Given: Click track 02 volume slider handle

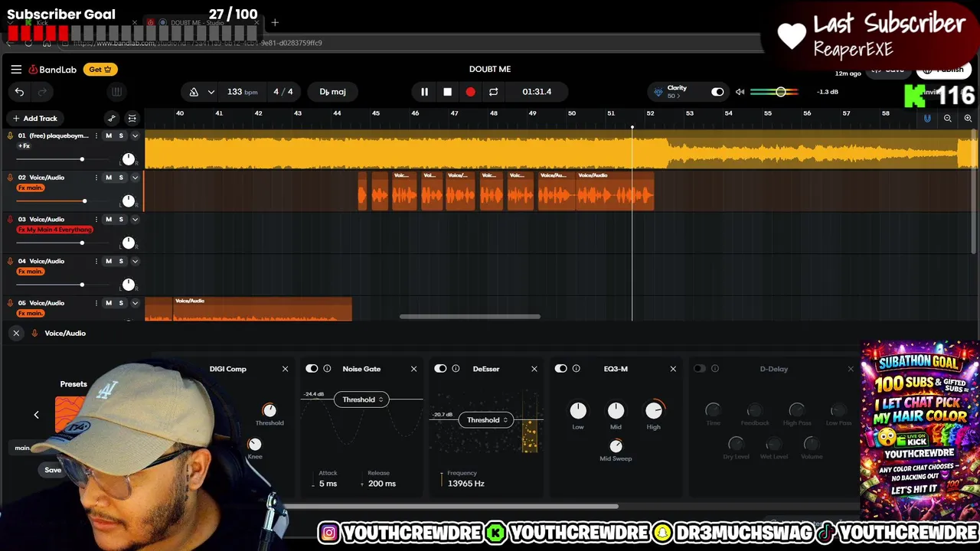Looking at the screenshot, I should pos(84,201).
